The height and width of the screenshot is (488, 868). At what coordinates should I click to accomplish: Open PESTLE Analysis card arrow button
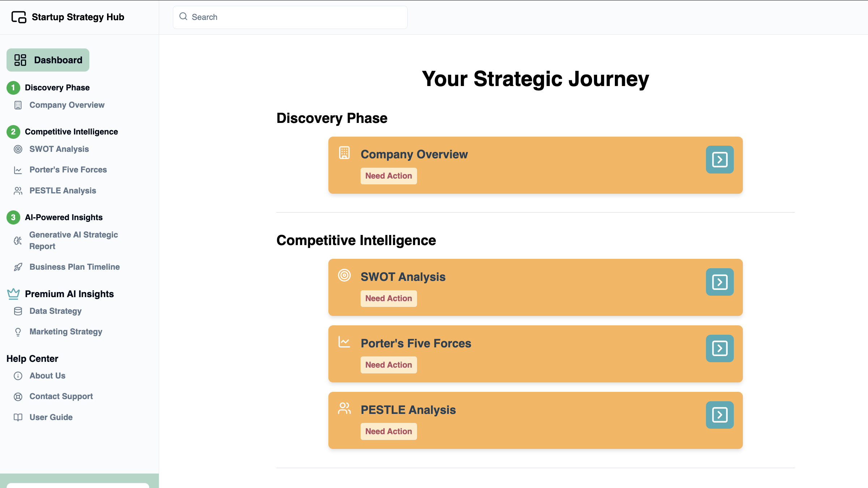pyautogui.click(x=720, y=415)
